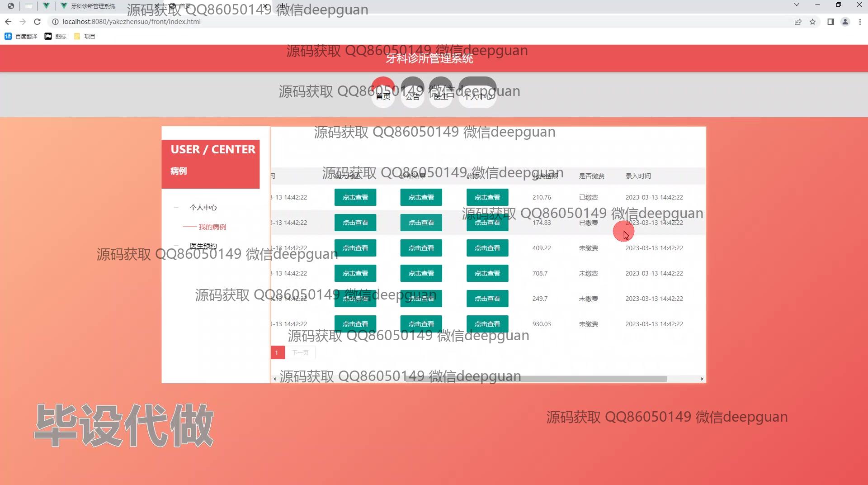Click the 录入时间 column header

pyautogui.click(x=638, y=176)
